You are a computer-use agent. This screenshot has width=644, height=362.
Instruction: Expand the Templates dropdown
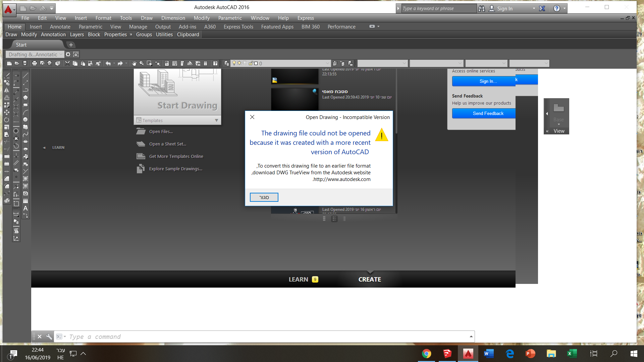[x=216, y=120]
